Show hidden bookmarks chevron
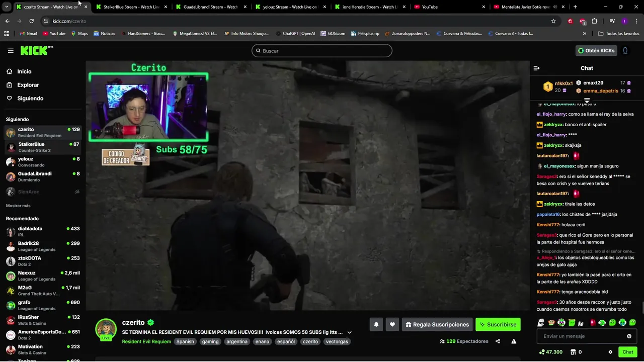This screenshot has height=362, width=644. pyautogui.click(x=584, y=34)
